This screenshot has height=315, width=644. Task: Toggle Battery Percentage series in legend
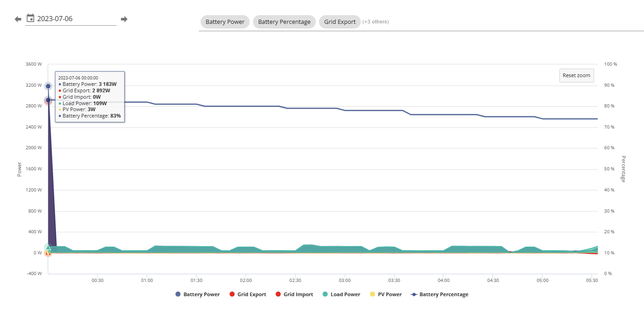coord(440,294)
